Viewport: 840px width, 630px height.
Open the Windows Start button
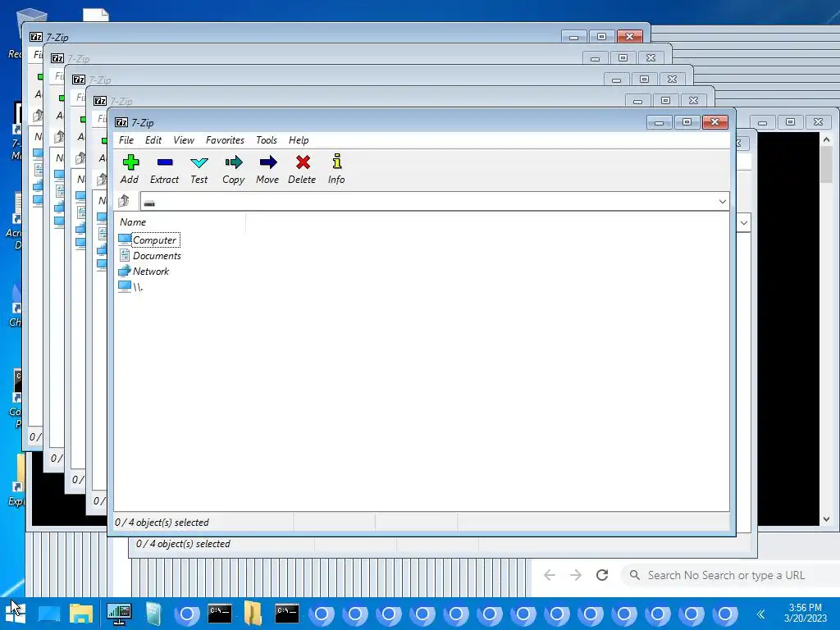[16, 613]
